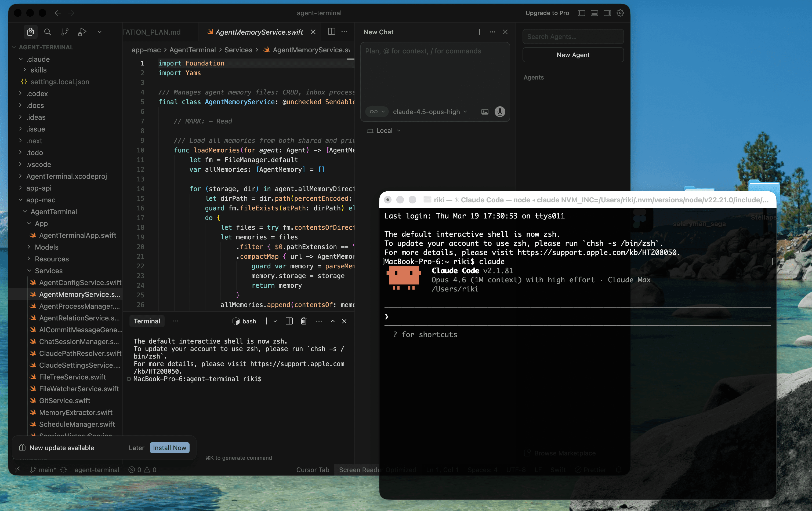Switch to the TATION_PLAN.md editor tab

pyautogui.click(x=151, y=32)
